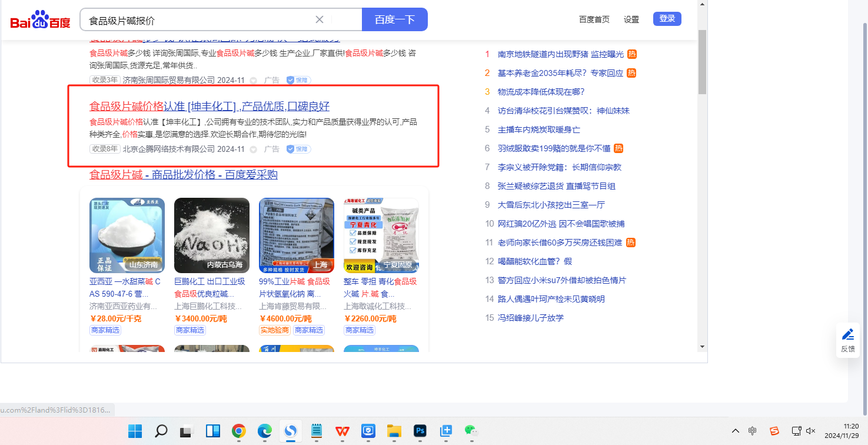
Task: Open the 食品级片碱价格认准 [坤丰化工] result link
Action: [209, 107]
